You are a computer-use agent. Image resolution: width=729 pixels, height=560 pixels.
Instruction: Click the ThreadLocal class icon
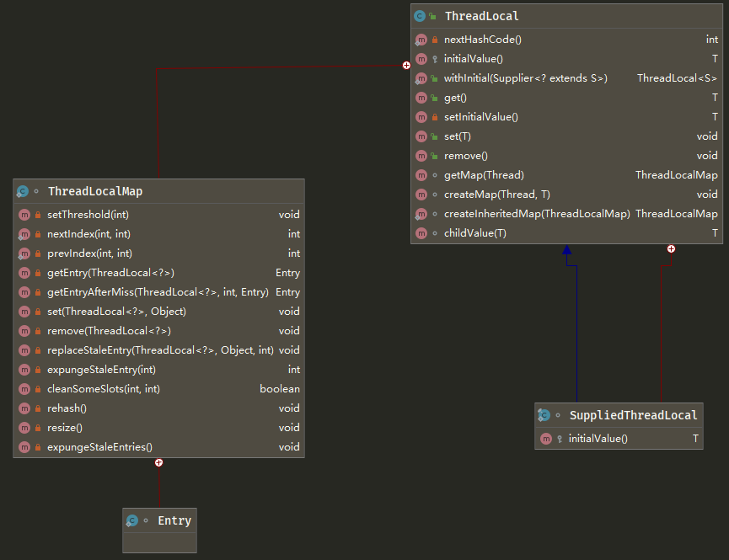pos(420,16)
